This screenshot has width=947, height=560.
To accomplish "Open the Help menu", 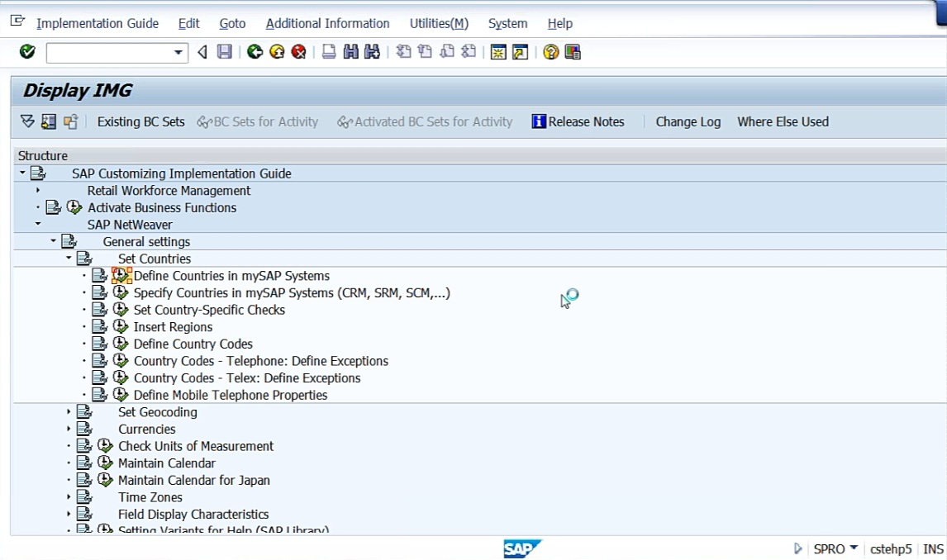I will (560, 23).
